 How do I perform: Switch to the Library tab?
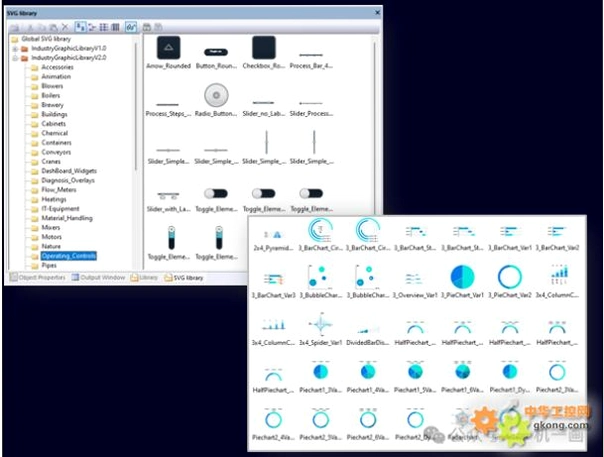144,277
